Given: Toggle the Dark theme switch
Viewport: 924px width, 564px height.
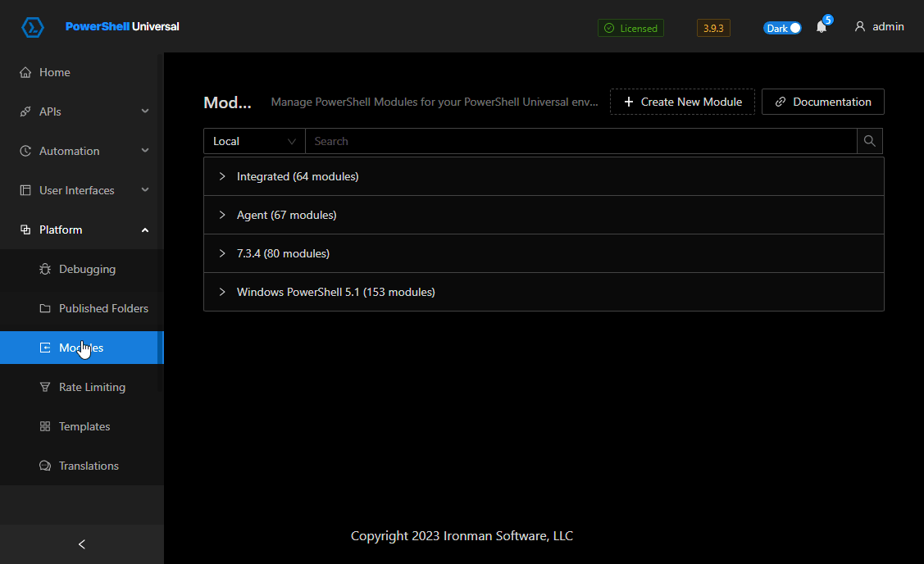Looking at the screenshot, I should point(782,28).
